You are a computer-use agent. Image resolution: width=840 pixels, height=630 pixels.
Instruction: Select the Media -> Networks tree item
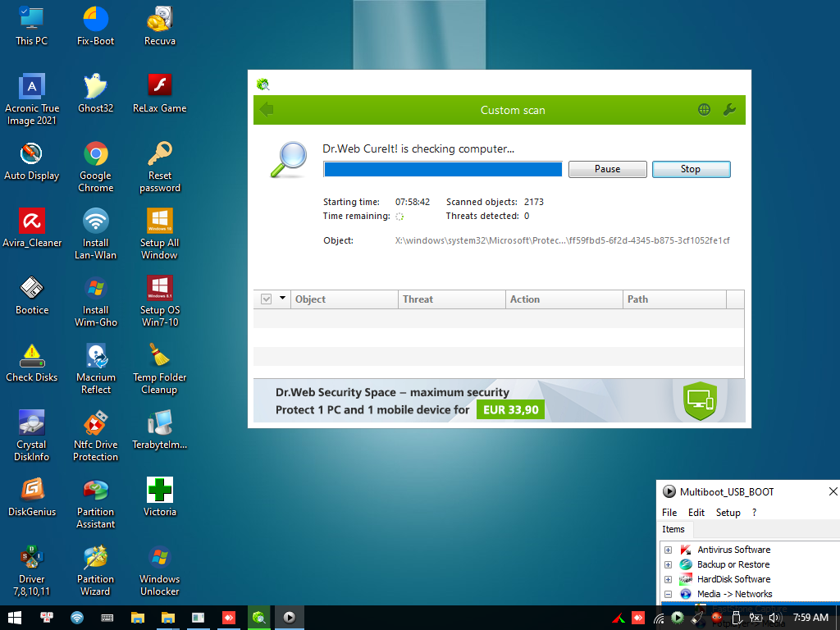pos(734,594)
